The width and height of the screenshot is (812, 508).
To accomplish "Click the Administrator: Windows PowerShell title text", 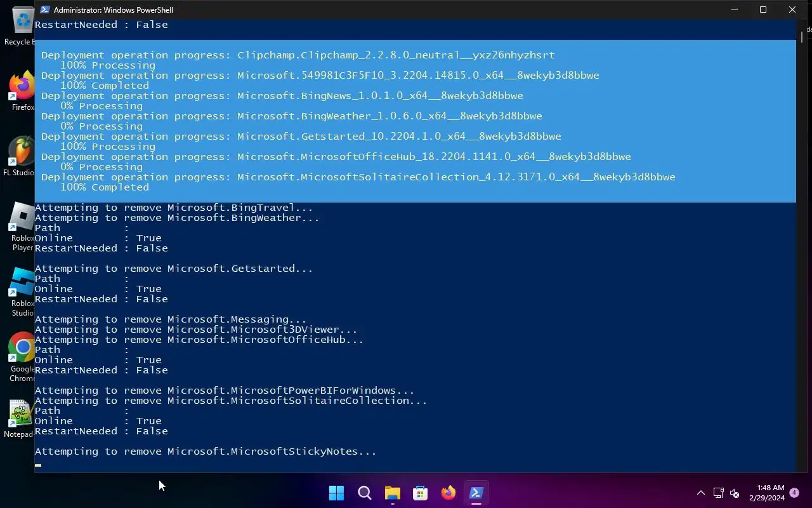I will 114,10.
